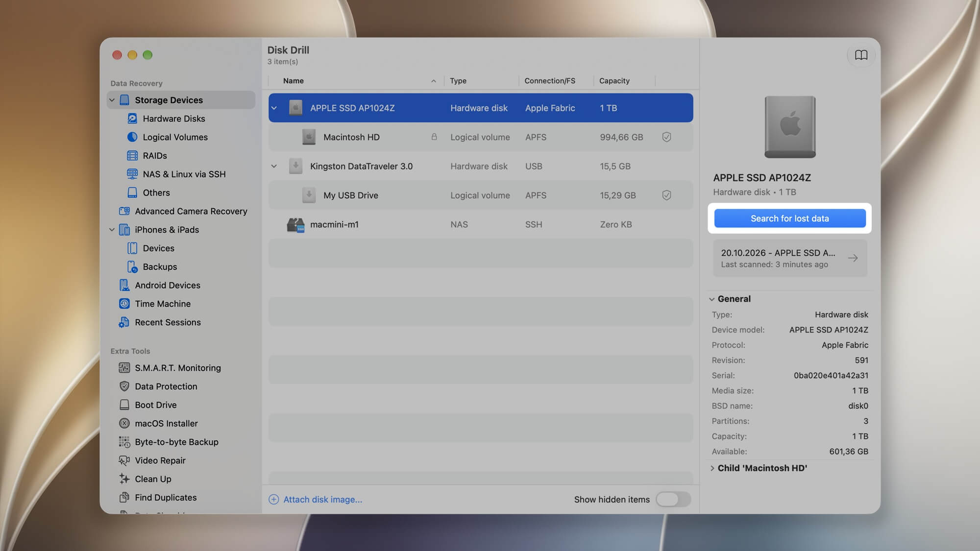Click the Storage Devices sidebar icon
Image resolution: width=980 pixels, height=551 pixels.
124,100
